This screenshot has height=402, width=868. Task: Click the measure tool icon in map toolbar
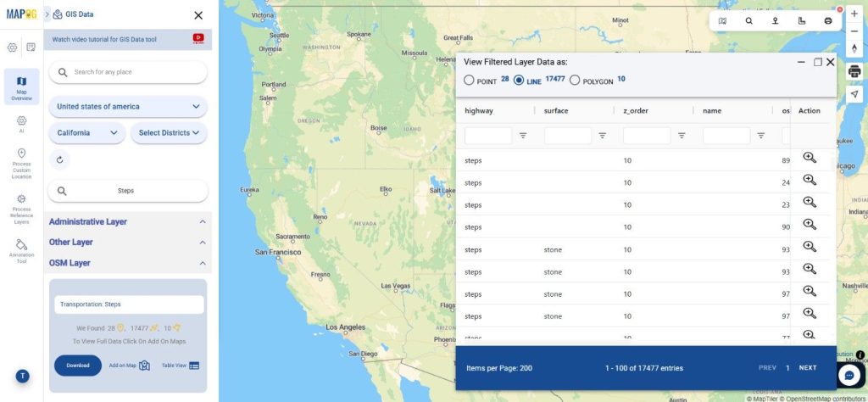coord(802,21)
